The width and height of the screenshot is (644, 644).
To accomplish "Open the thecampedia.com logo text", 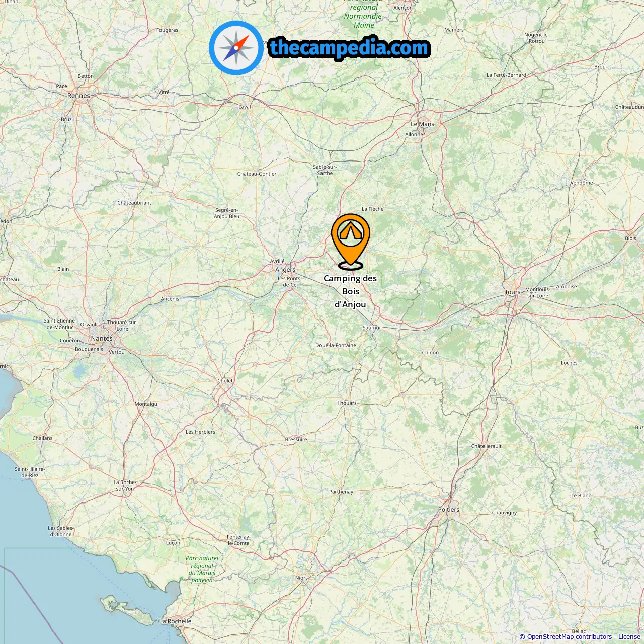I will pyautogui.click(x=350, y=48).
